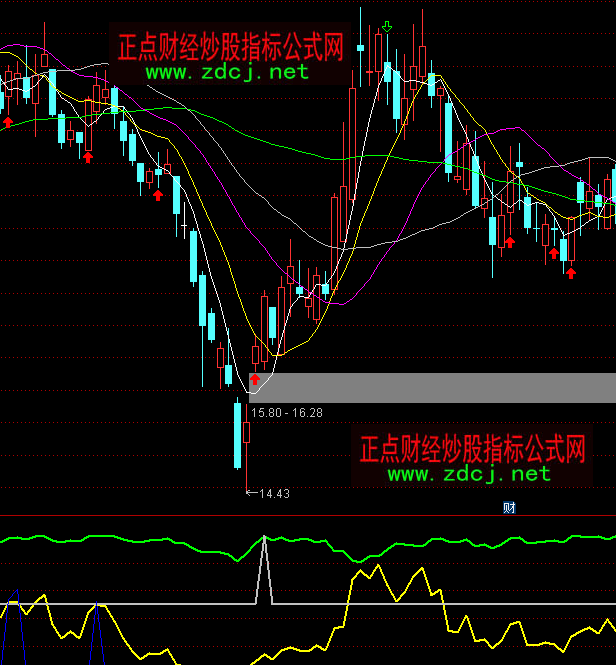Image resolution: width=616 pixels, height=665 pixels.
Task: Click the top red 正点财经炒股指标公式网 title
Action: [x=231, y=47]
